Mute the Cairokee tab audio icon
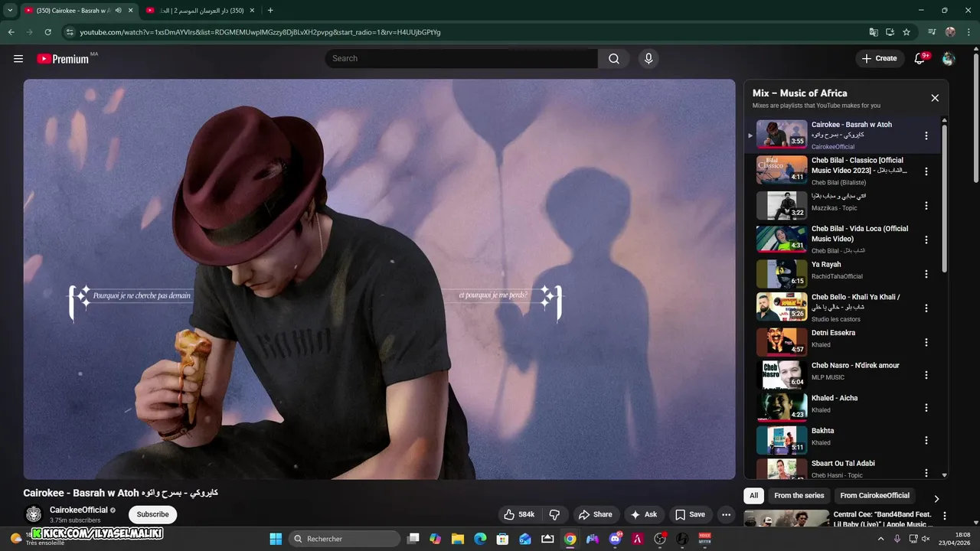The image size is (980, 551). point(118,10)
